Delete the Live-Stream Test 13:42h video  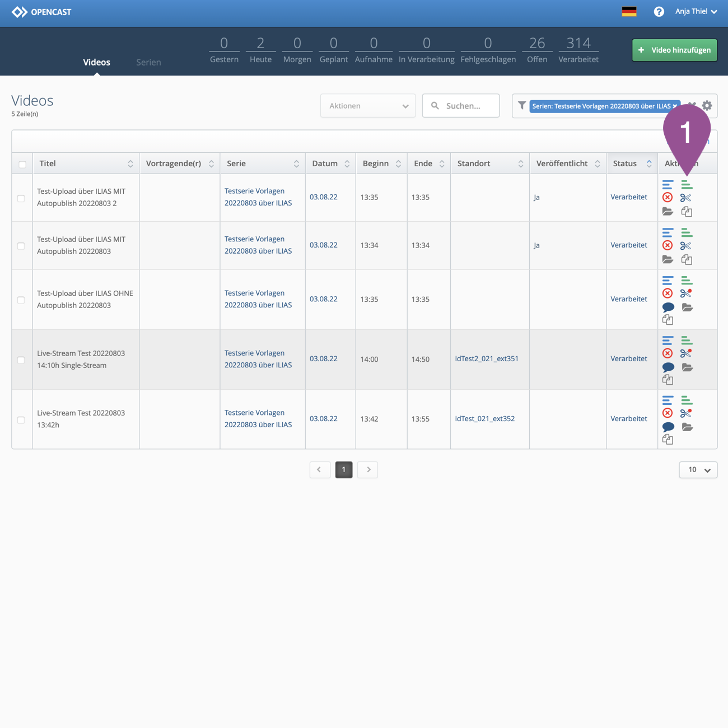point(668,413)
